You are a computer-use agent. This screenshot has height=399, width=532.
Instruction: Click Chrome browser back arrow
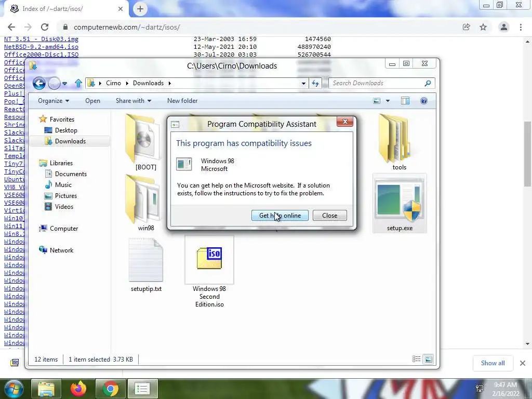(x=11, y=27)
